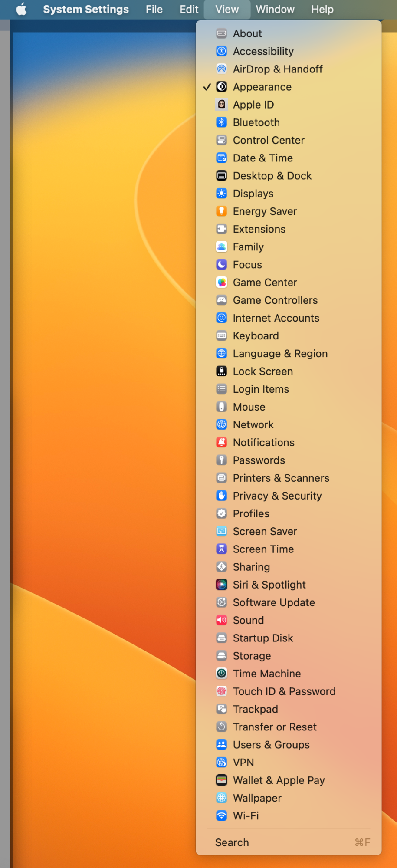Choose VPN from the menu
Screen dimensions: 397x868
289,763
